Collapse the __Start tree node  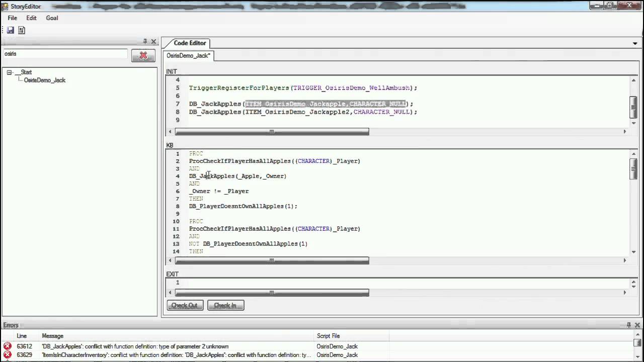click(x=9, y=72)
